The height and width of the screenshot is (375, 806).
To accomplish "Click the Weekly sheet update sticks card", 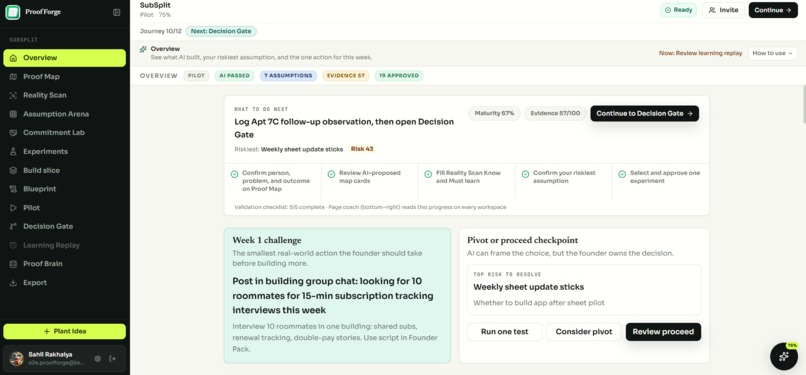I will [584, 290].
